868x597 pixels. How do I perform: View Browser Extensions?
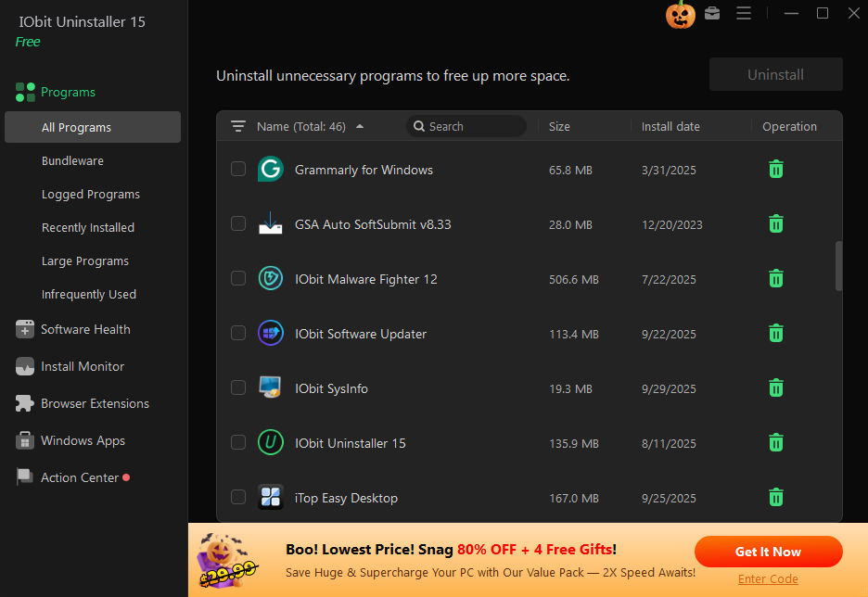[x=94, y=403]
